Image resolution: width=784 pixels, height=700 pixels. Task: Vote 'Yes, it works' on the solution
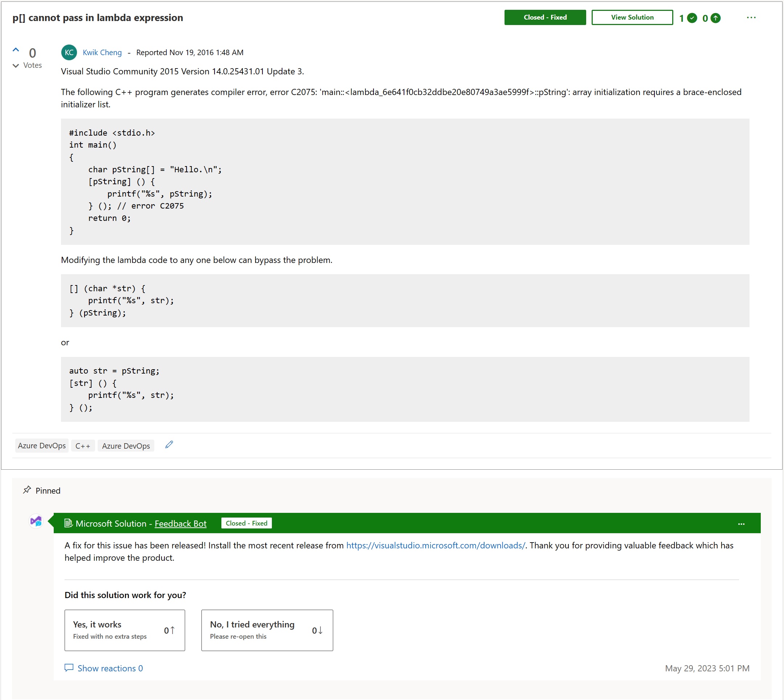point(125,630)
